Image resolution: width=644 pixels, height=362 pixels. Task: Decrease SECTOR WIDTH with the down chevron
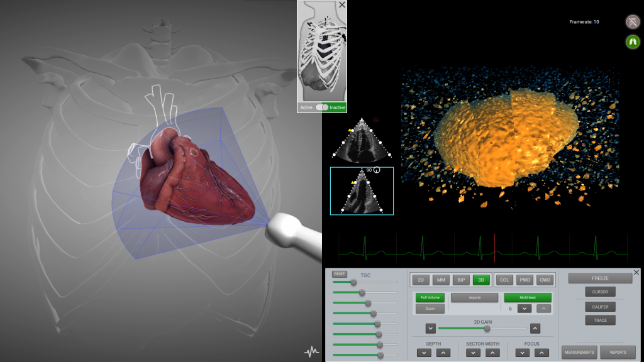pyautogui.click(x=473, y=353)
